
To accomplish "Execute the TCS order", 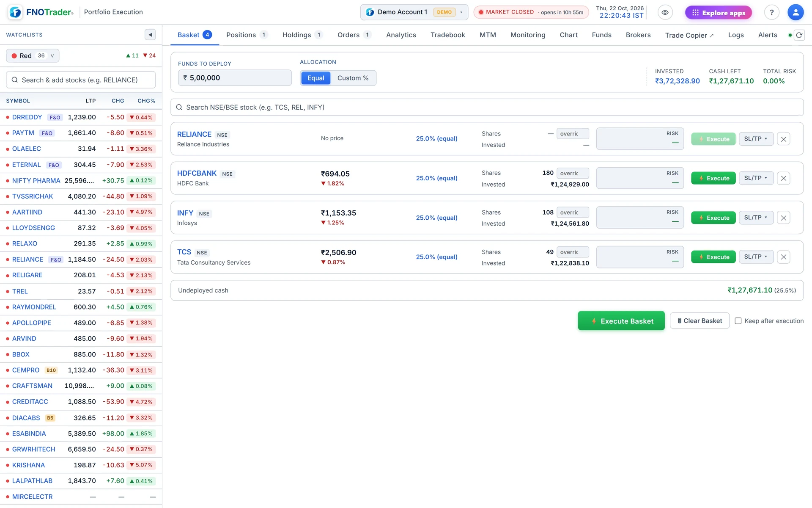I will click(x=713, y=257).
